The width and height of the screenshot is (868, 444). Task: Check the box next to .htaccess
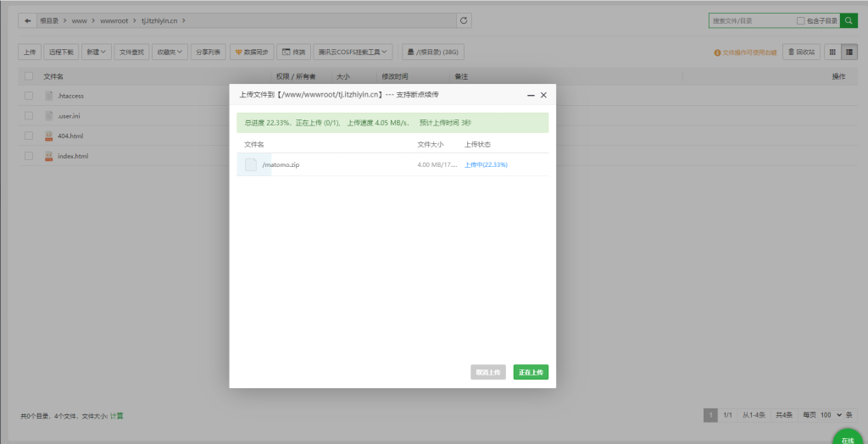29,96
